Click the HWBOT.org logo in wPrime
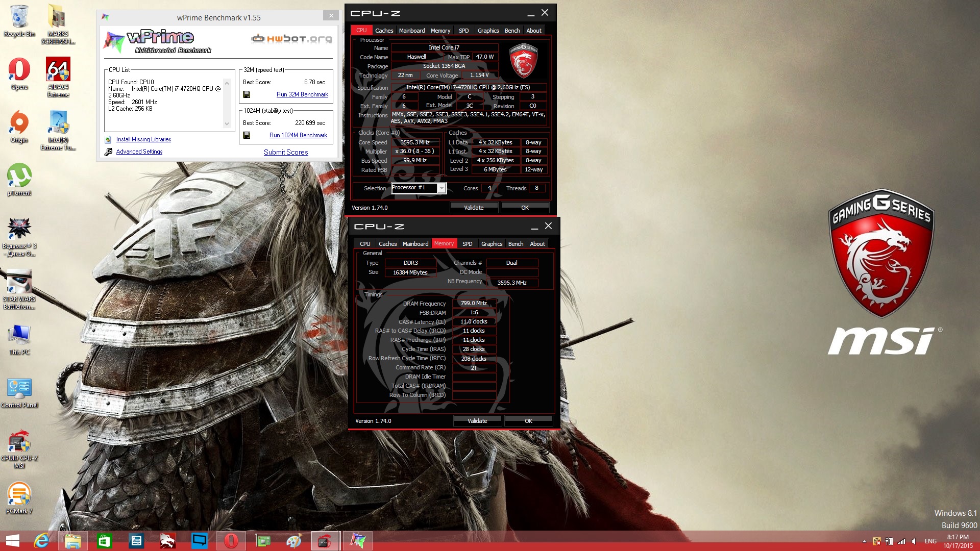The height and width of the screenshot is (551, 980). pyautogui.click(x=292, y=38)
